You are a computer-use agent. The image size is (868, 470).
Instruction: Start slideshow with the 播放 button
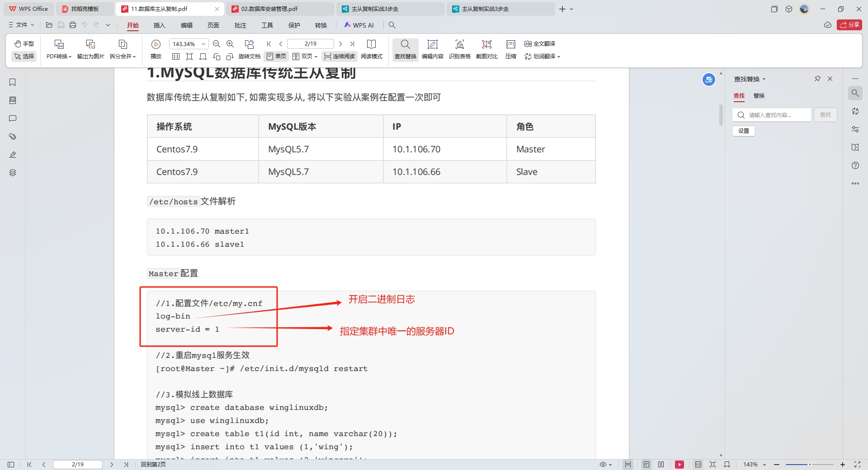coord(156,49)
